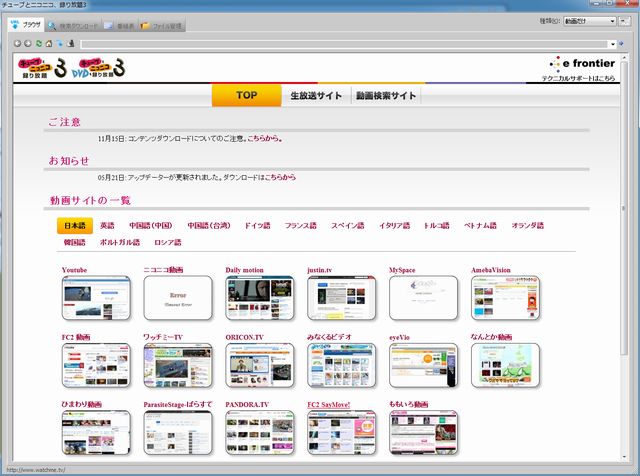The width and height of the screenshot is (640, 476).
Task: Click the DVD録り放題3 logo
Action: (98, 68)
